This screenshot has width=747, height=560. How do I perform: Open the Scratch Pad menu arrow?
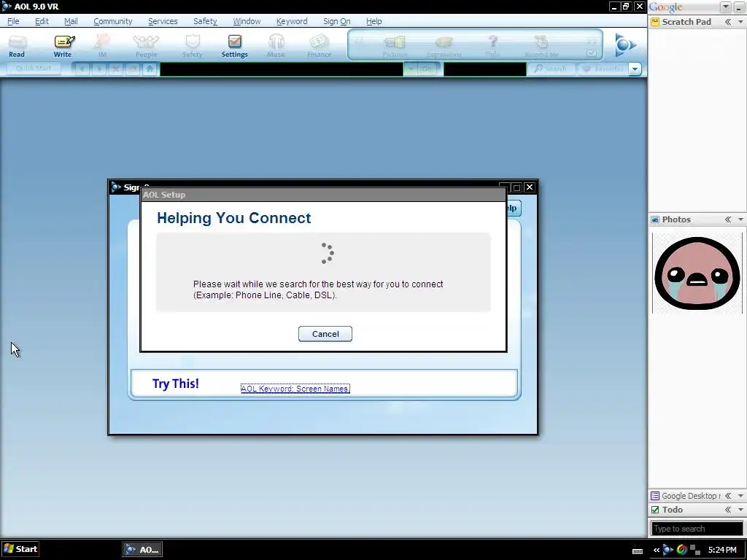tap(741, 22)
